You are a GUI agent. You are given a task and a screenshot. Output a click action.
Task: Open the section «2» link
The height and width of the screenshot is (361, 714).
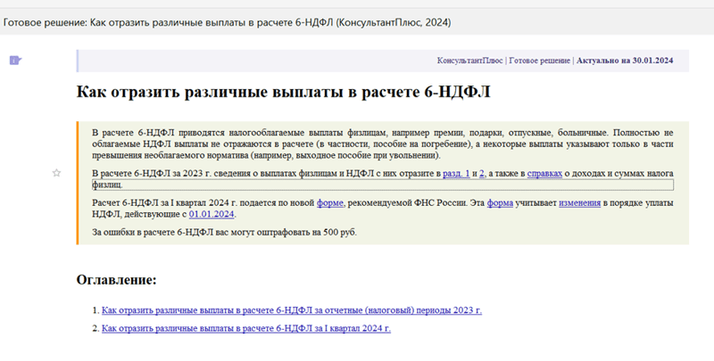(482, 173)
